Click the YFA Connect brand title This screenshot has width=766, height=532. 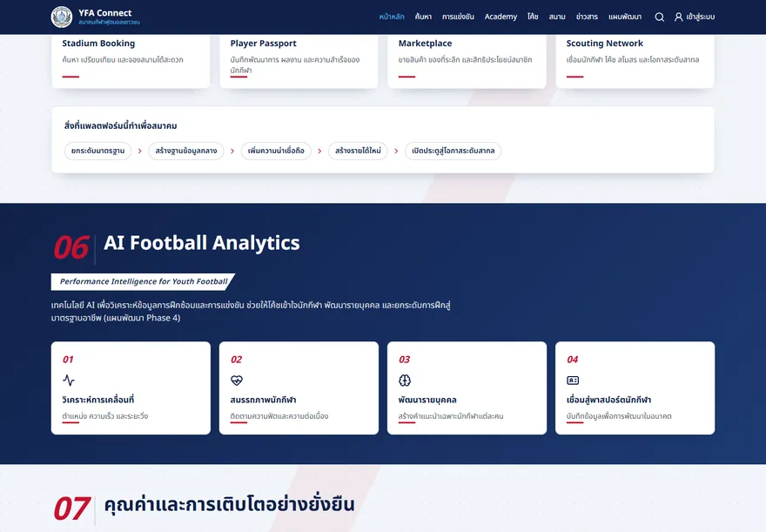pos(105,13)
